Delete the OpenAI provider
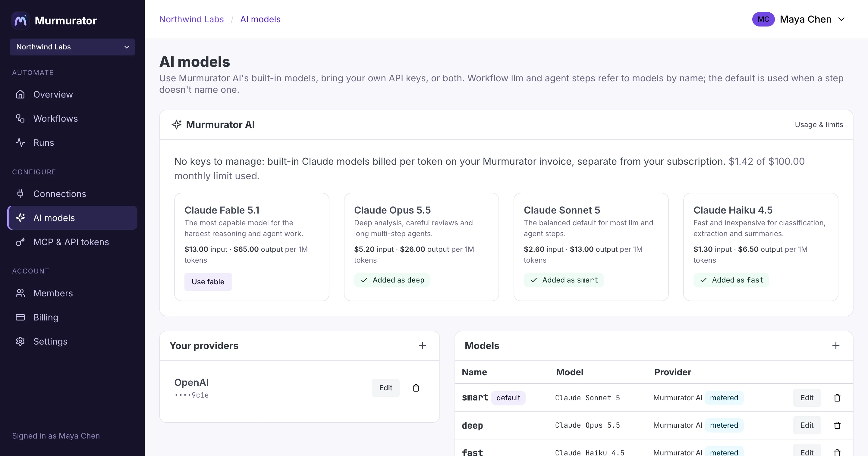The image size is (868, 456). 416,388
